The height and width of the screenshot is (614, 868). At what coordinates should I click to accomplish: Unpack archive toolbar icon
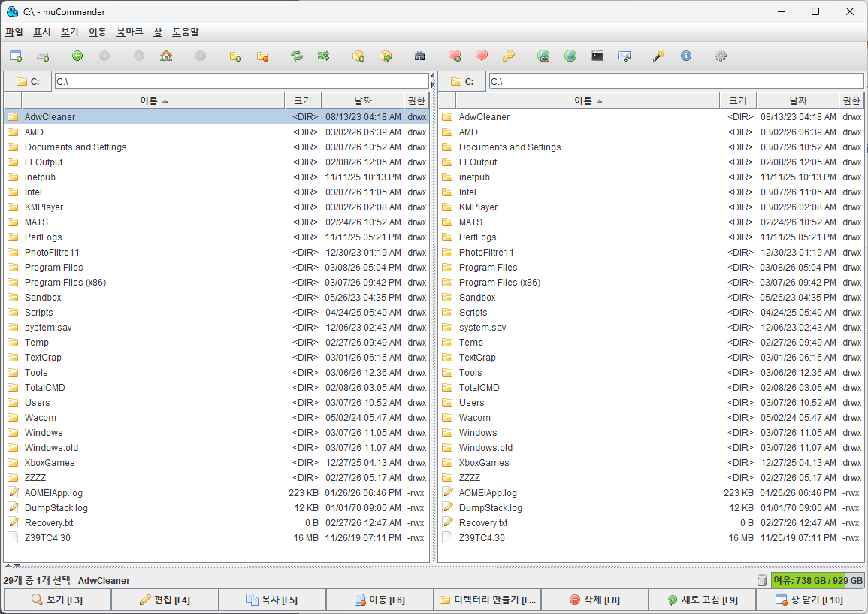(386, 56)
